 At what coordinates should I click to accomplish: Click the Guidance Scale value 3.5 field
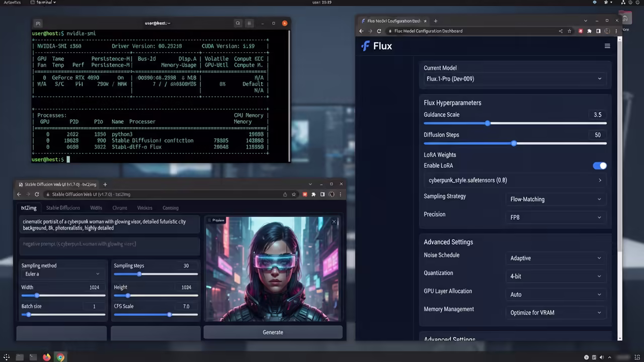pyautogui.click(x=597, y=115)
